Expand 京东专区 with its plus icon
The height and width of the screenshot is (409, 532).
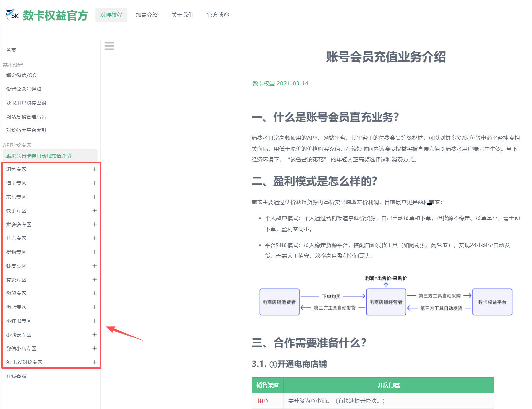point(94,197)
